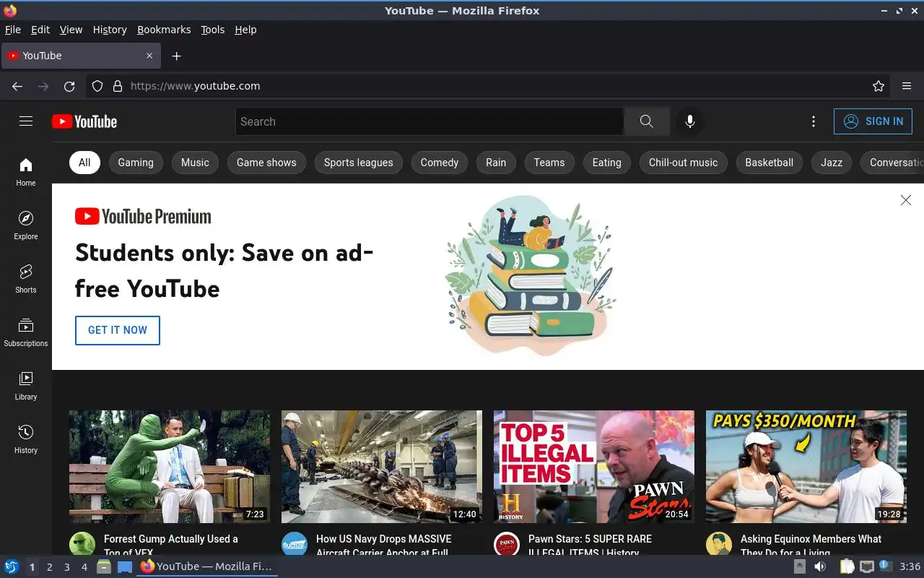Select the Eating filter chip
This screenshot has width=924, height=578.
(607, 163)
